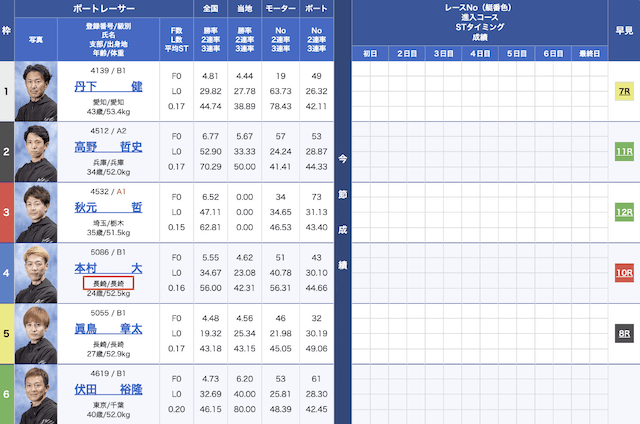This screenshot has width=640, height=424.
Task: Open the 10R early-view race badge
Action: (x=624, y=273)
